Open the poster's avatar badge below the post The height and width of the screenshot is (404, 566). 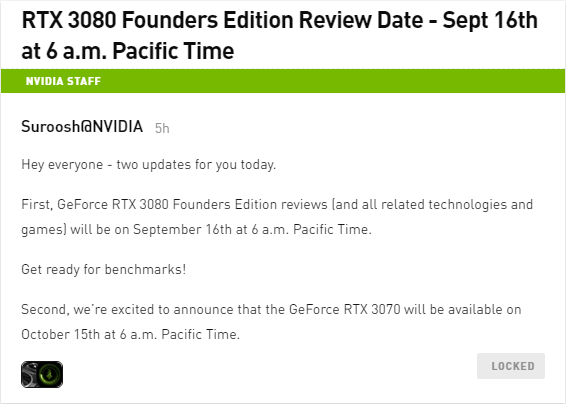[x=42, y=374]
